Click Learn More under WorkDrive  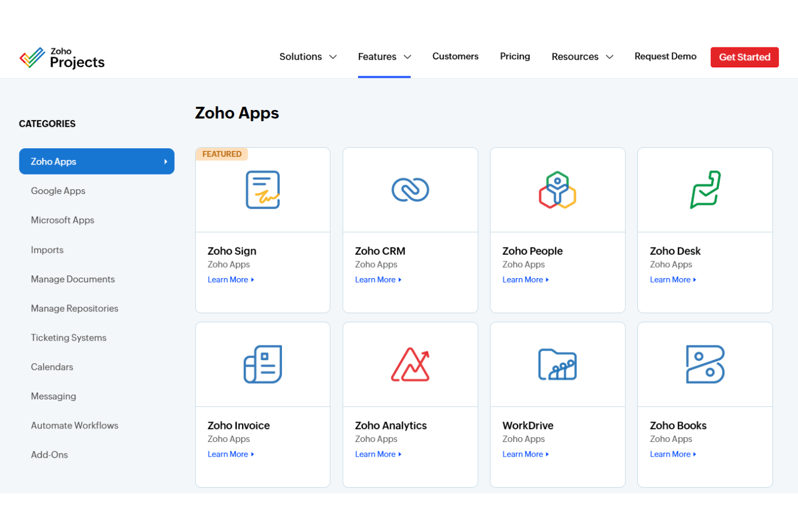point(526,454)
